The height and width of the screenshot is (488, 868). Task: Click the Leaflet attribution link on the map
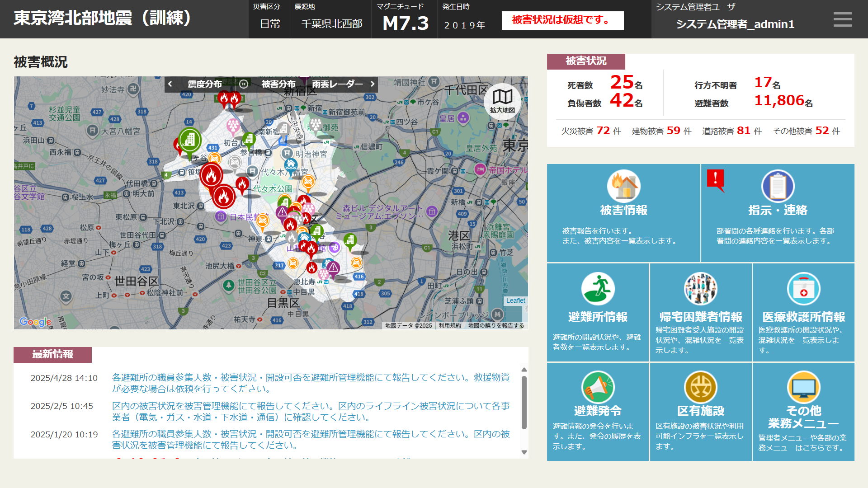pos(515,300)
